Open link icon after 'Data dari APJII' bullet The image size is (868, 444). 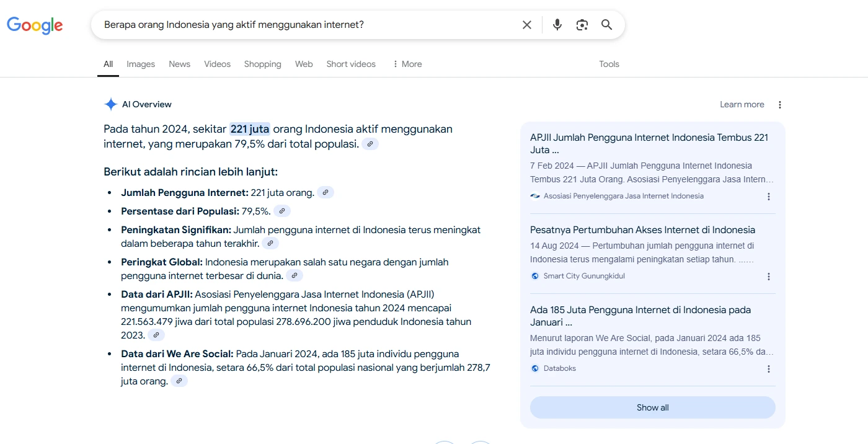pyautogui.click(x=156, y=335)
